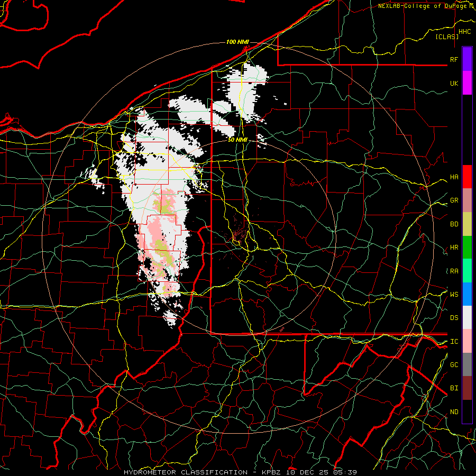Click the BD legend label
This screenshot has width=476, height=476.
click(x=454, y=224)
